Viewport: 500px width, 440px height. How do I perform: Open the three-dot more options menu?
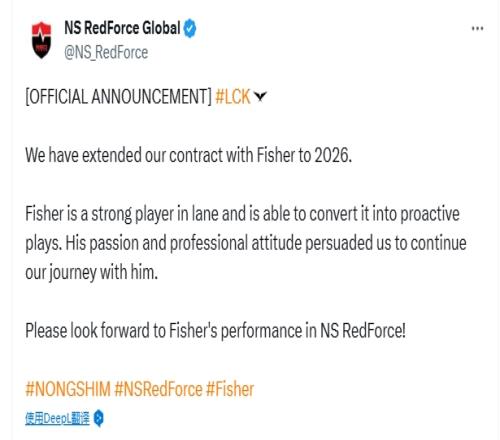click(x=477, y=29)
